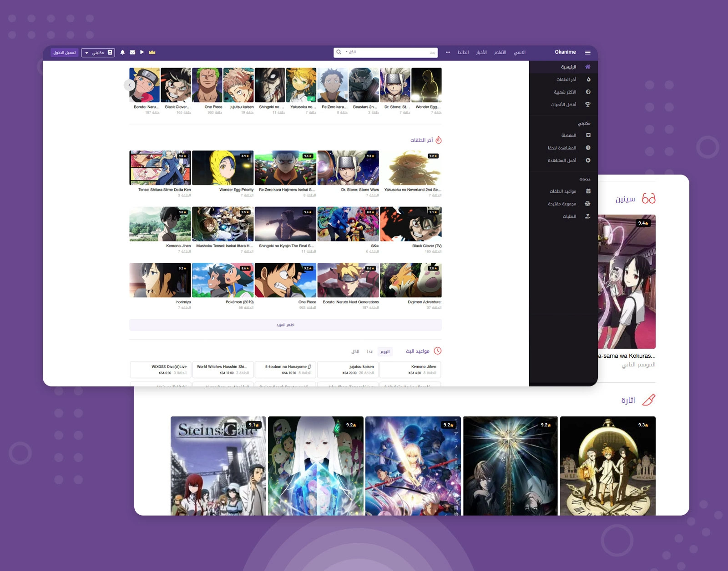Image resolution: width=728 pixels, height=571 pixels.
Task: Open the Wonder Egg carousel thumbnail
Action: tap(427, 85)
